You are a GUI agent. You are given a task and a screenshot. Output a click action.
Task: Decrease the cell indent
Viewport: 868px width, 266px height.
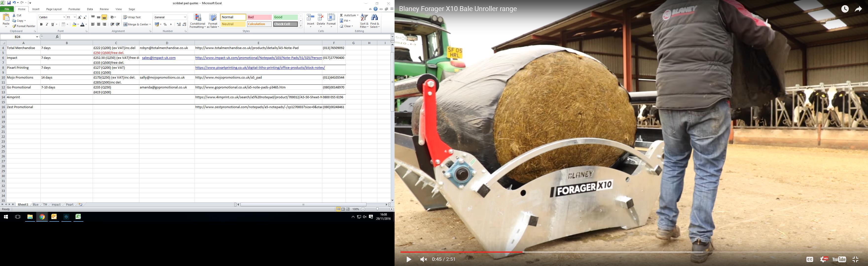click(112, 24)
